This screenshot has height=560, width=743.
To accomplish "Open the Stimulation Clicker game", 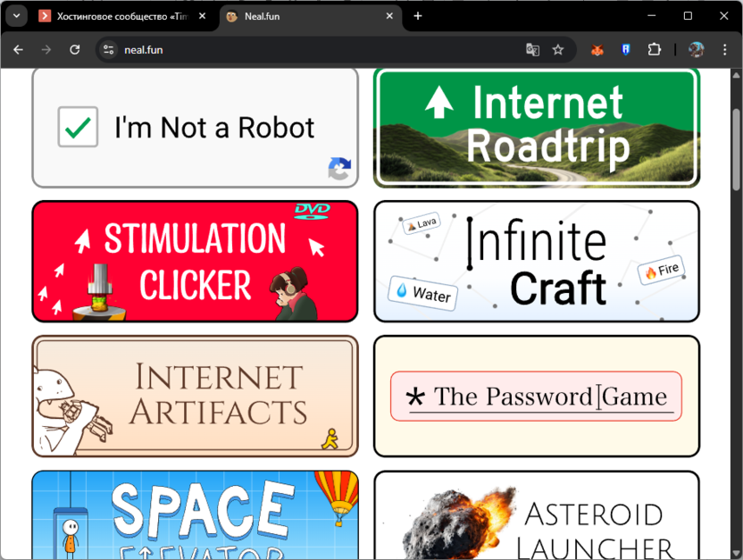I will [195, 261].
